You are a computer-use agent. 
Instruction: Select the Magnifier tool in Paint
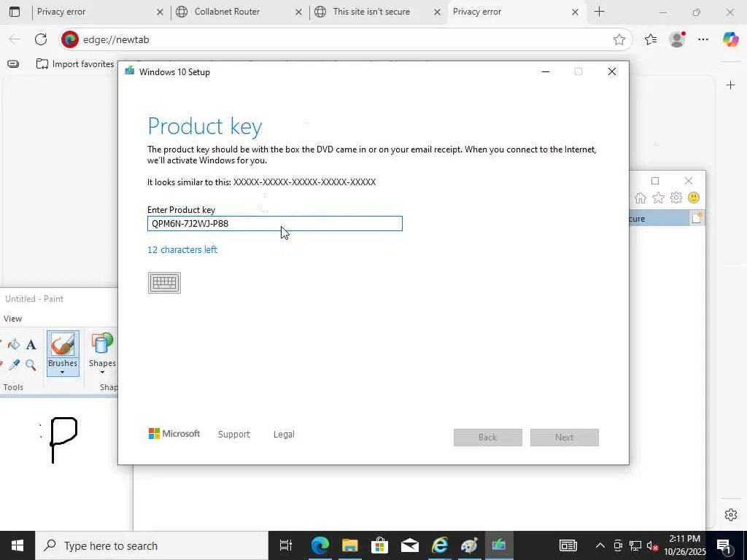pos(31,365)
